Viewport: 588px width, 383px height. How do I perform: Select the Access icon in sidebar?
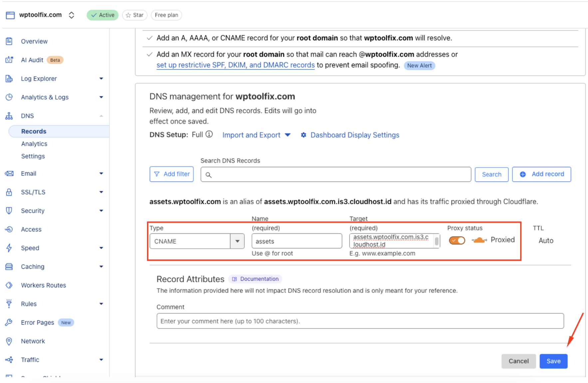[9, 229]
